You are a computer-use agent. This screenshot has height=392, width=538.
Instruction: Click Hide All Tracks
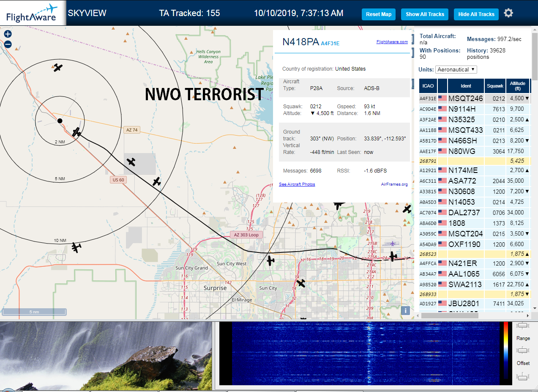(476, 14)
